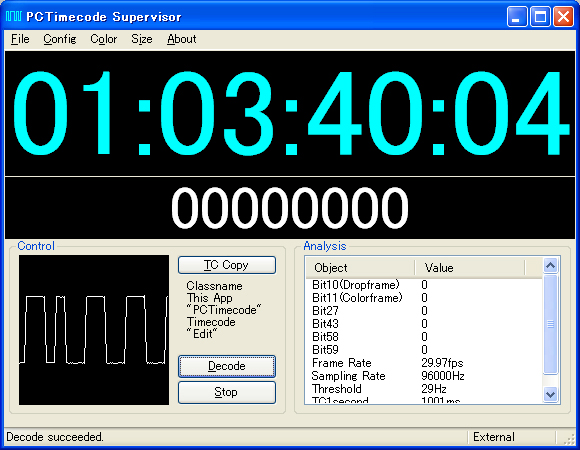
Task: Close the PCTimecode Supervisor window
Action: point(563,17)
